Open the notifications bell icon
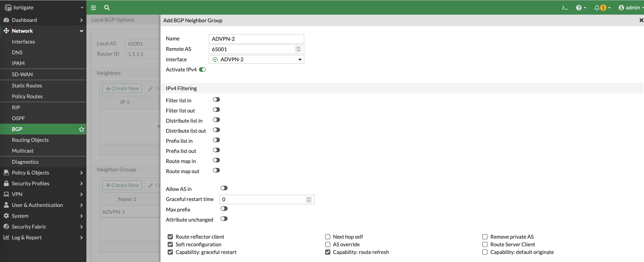This screenshot has height=262, width=644. [x=597, y=8]
